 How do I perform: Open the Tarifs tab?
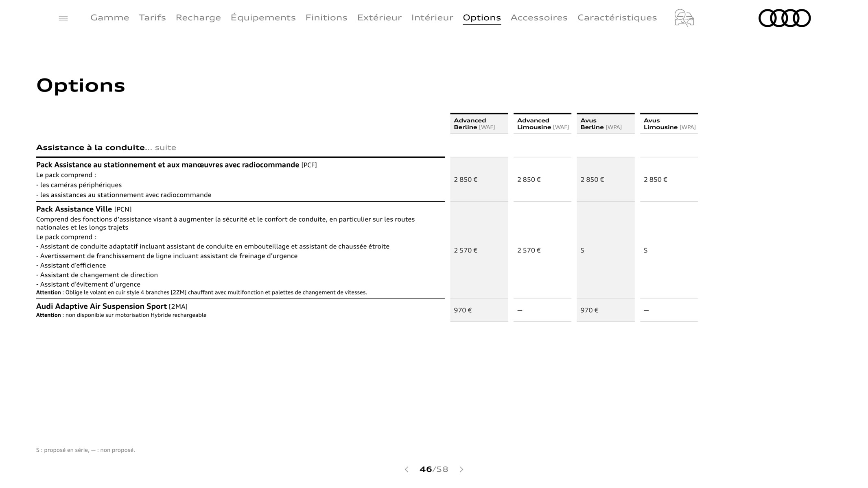pyautogui.click(x=152, y=17)
